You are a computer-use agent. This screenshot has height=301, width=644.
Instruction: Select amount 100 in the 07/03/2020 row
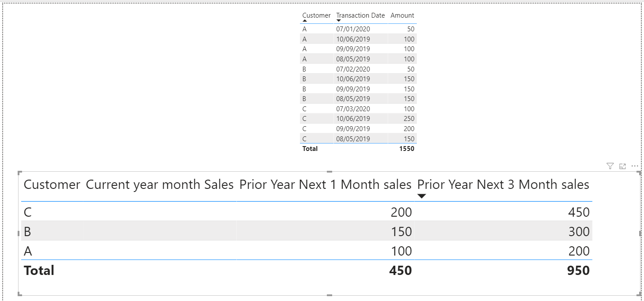tap(409, 109)
